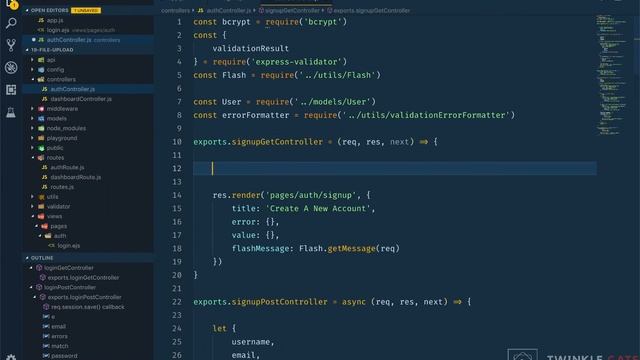Expand the config folder arrow
This screenshot has width=640, height=360.
click(33, 69)
